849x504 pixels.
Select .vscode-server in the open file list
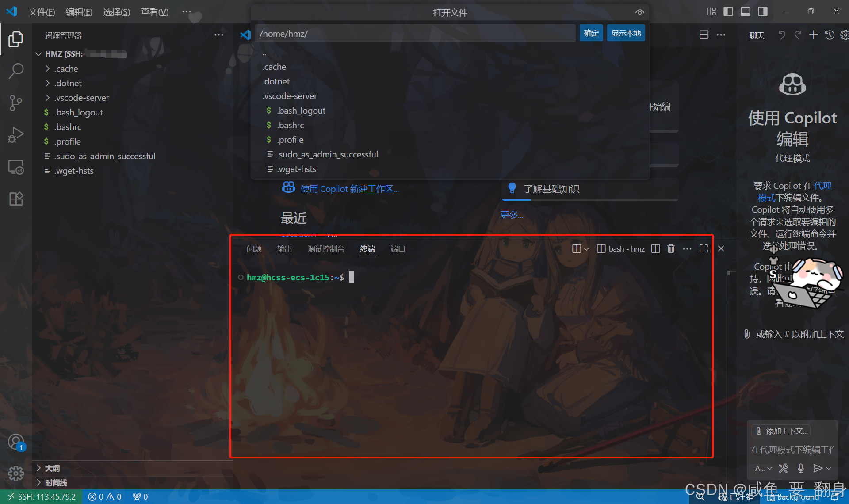[x=450, y=96]
